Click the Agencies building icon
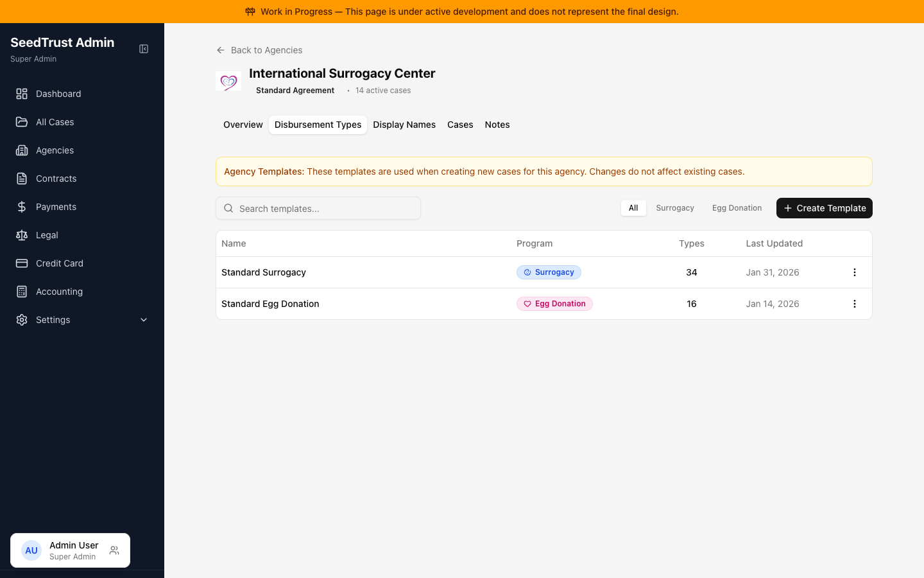The width and height of the screenshot is (924, 578). [x=22, y=150]
